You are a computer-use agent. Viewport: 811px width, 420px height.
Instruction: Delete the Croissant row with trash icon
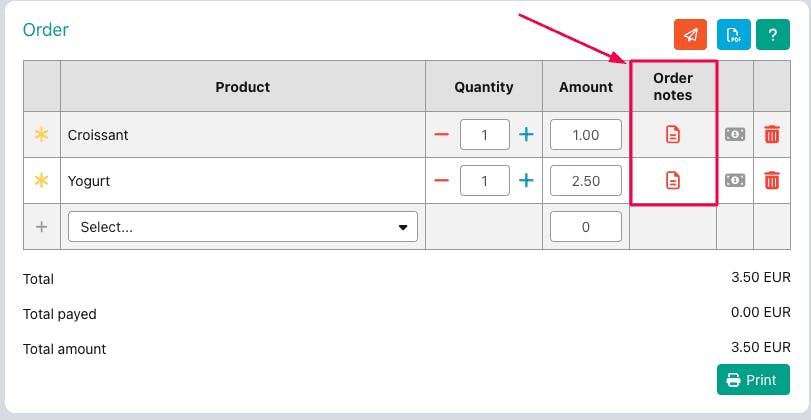click(772, 134)
